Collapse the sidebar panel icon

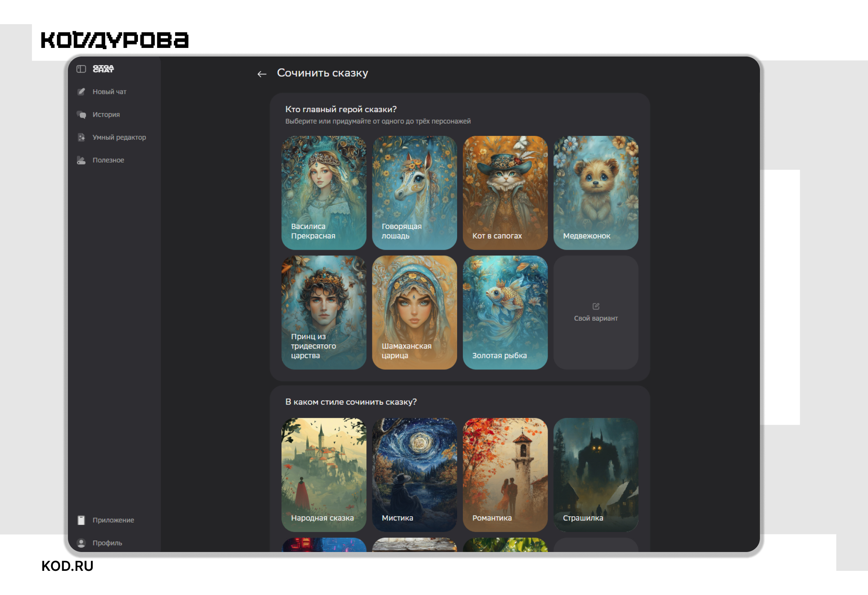click(81, 69)
